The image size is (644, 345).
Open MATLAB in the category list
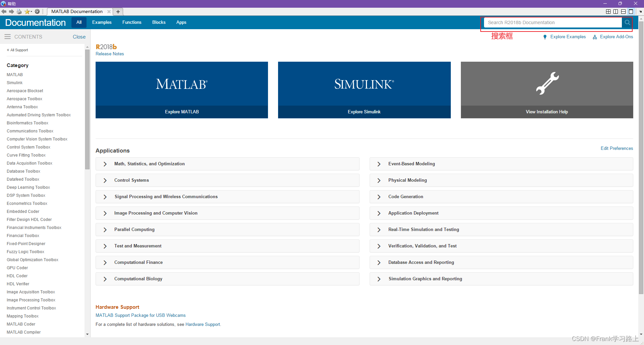[x=15, y=75]
